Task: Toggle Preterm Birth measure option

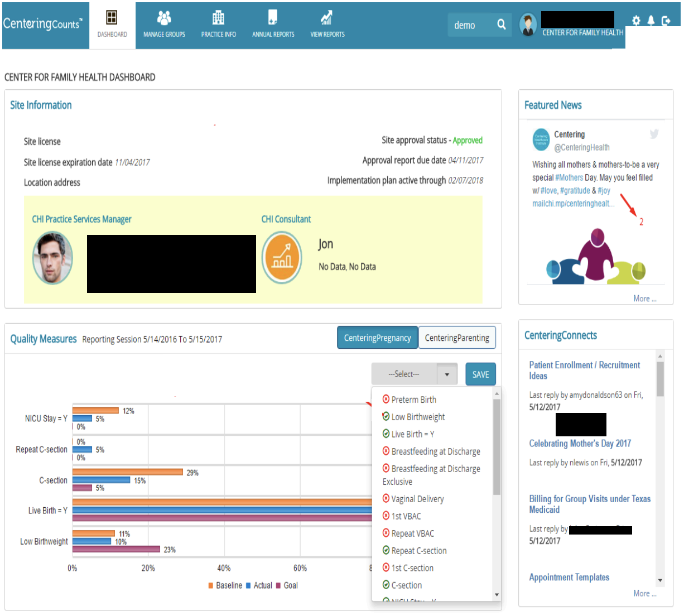Action: [x=410, y=400]
